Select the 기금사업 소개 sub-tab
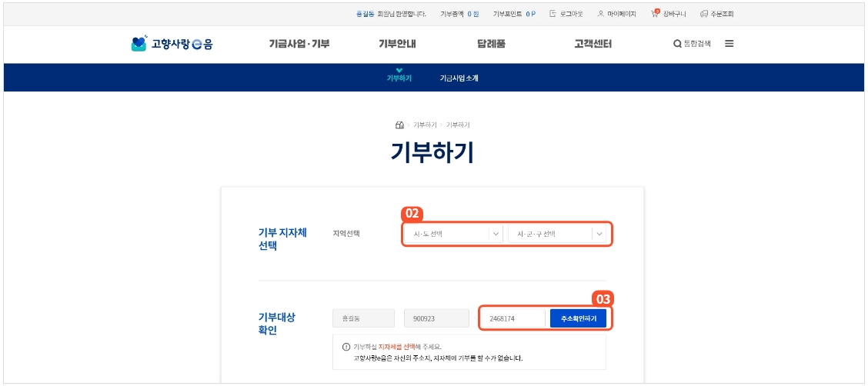Image resolution: width=868 pixels, height=386 pixels. click(459, 78)
